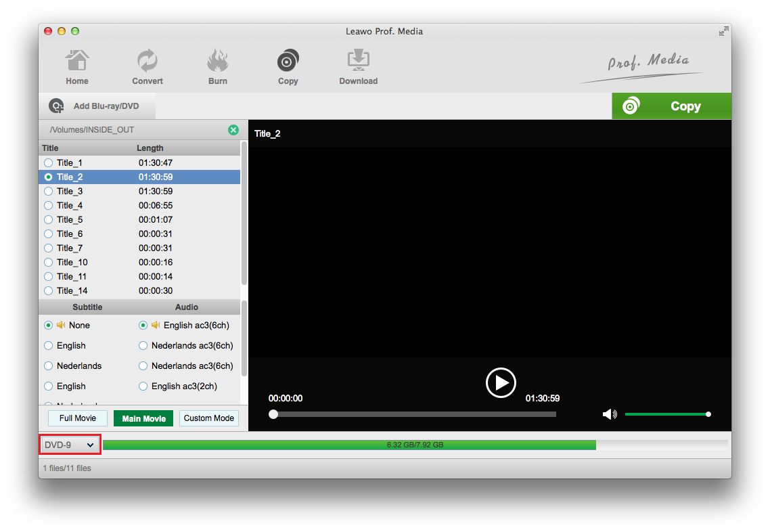Mute the player volume speaker icon
Screen dimensions: 770x532
[x=610, y=414]
